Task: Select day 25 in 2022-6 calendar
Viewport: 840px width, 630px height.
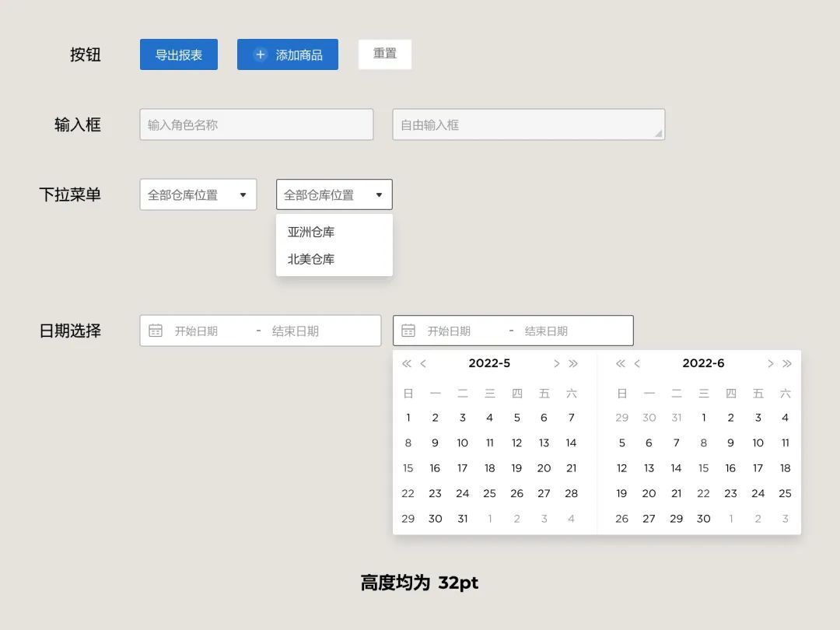Action: pos(785,493)
